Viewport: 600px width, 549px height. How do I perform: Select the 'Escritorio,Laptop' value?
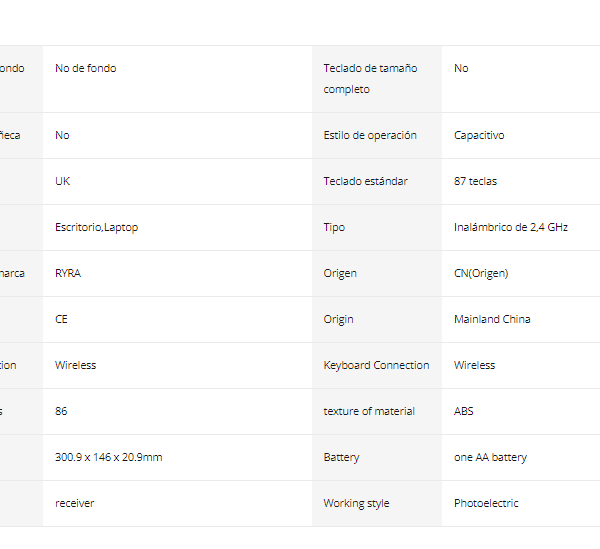[x=96, y=227]
